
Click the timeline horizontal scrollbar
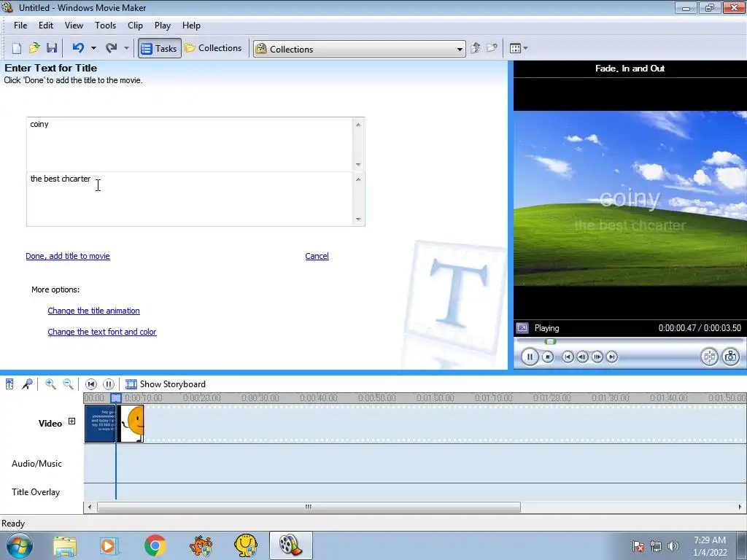[309, 507]
